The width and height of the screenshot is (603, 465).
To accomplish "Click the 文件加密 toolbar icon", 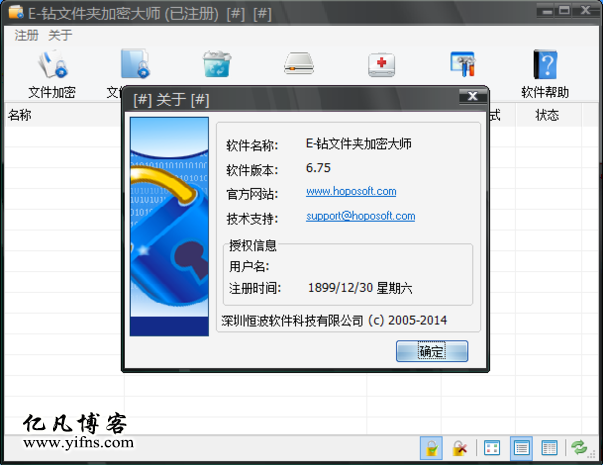I will tap(52, 66).
